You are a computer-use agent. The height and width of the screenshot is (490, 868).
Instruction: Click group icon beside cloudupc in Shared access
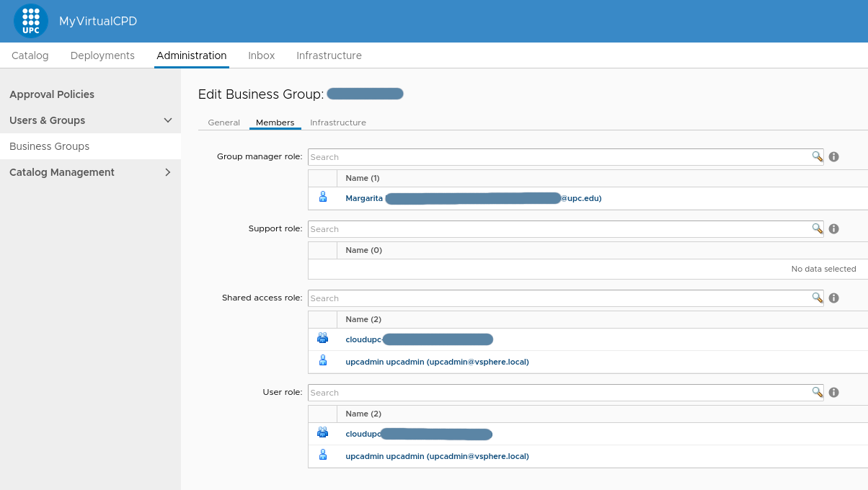[x=322, y=338]
